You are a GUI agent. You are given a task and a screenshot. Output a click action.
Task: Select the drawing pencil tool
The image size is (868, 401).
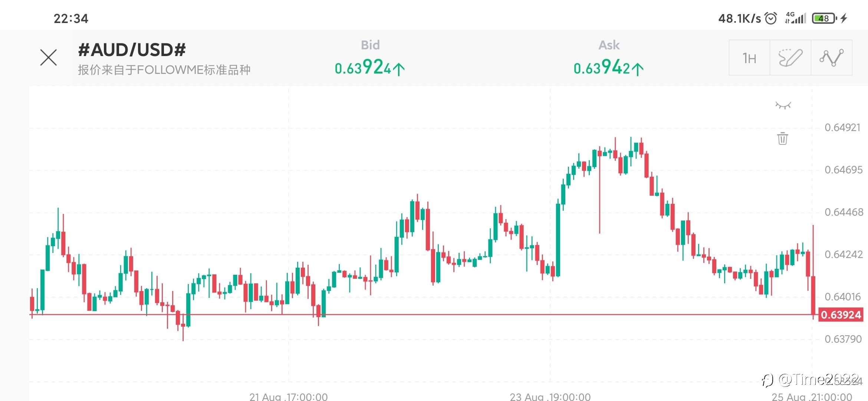click(x=790, y=58)
